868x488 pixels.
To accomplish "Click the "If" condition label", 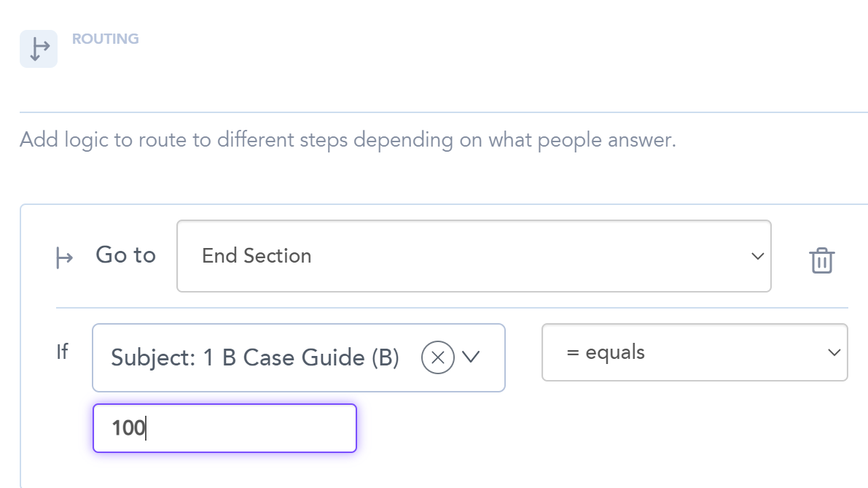I will coord(62,352).
